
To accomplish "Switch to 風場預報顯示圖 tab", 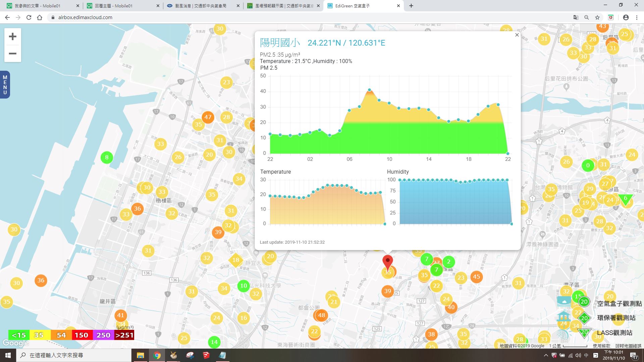I will [284, 6].
